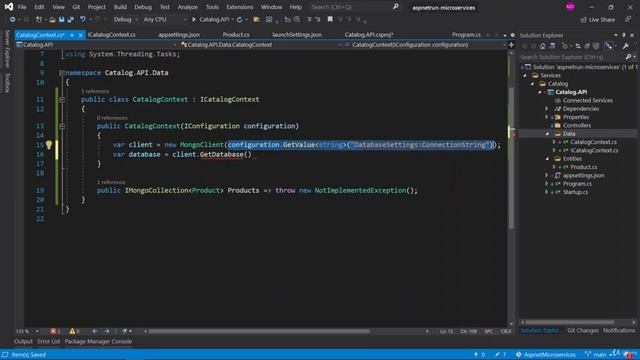Collapse the Services solution folder
The height and width of the screenshot is (360, 640).
(525, 76)
